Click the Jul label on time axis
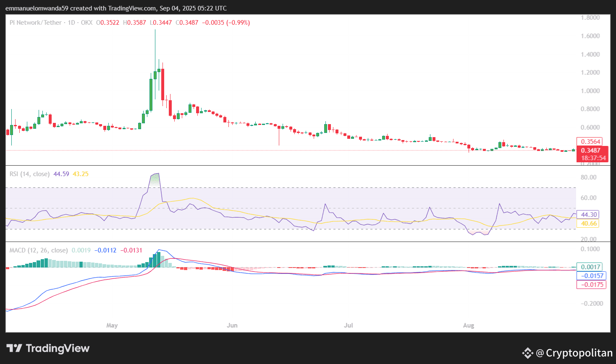This screenshot has width=616, height=364. (349, 325)
